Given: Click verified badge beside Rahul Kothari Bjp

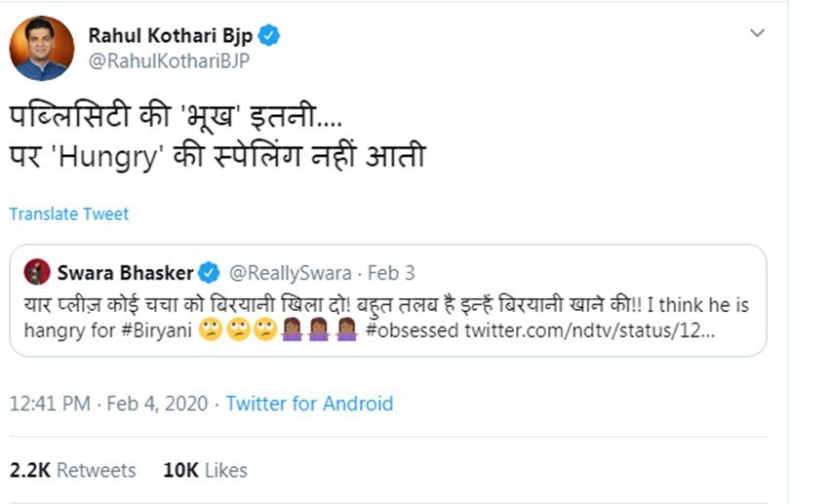Looking at the screenshot, I should point(269,36).
